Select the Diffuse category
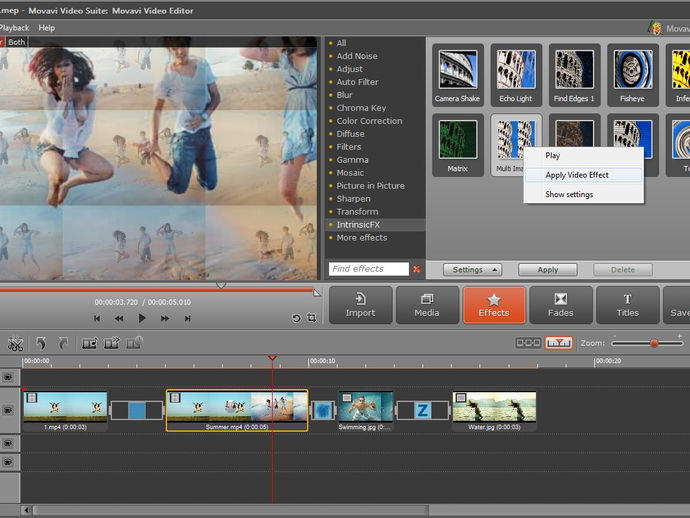The width and height of the screenshot is (690, 518). [350, 134]
